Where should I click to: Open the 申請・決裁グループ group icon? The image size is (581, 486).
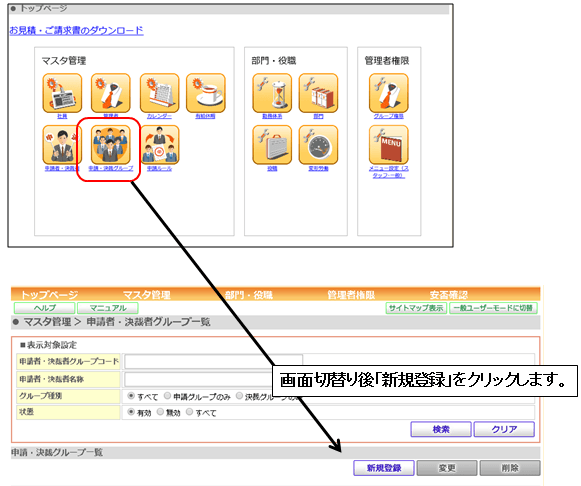(x=111, y=145)
